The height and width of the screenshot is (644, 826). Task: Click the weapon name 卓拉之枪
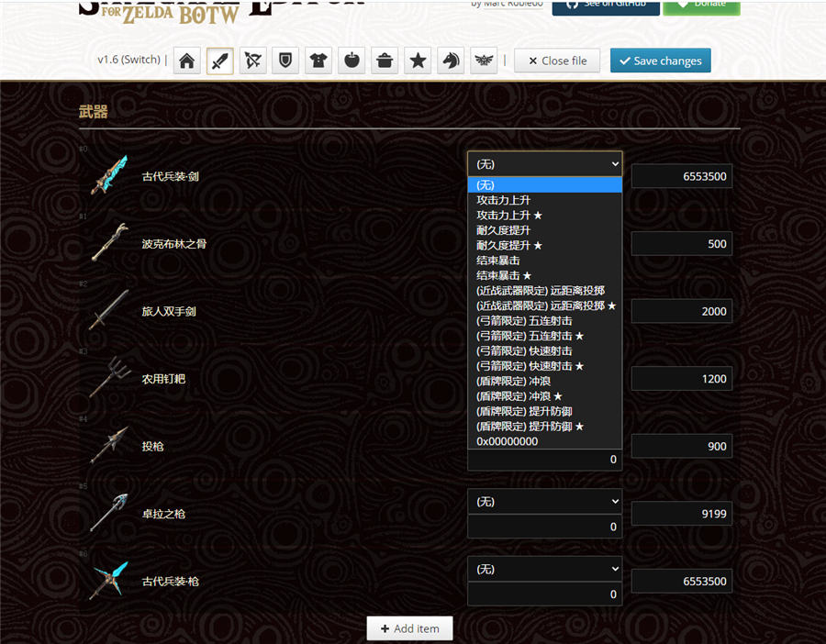163,514
